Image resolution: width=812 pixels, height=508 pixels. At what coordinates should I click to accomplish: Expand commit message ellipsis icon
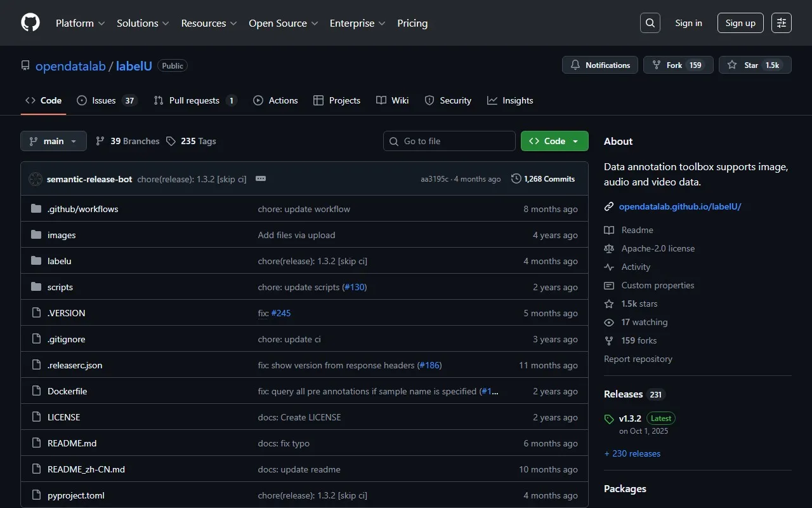pos(261,179)
